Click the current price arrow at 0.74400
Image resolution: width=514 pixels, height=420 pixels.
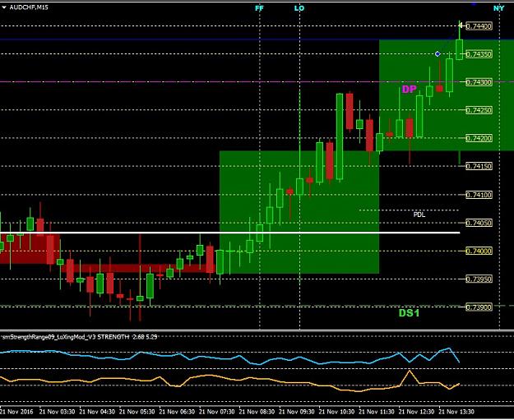coord(461,25)
